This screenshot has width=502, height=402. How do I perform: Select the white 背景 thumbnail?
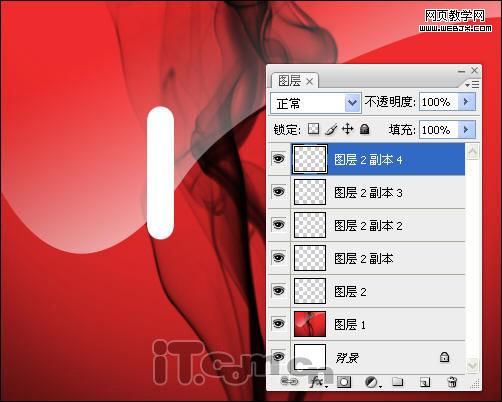(310, 357)
